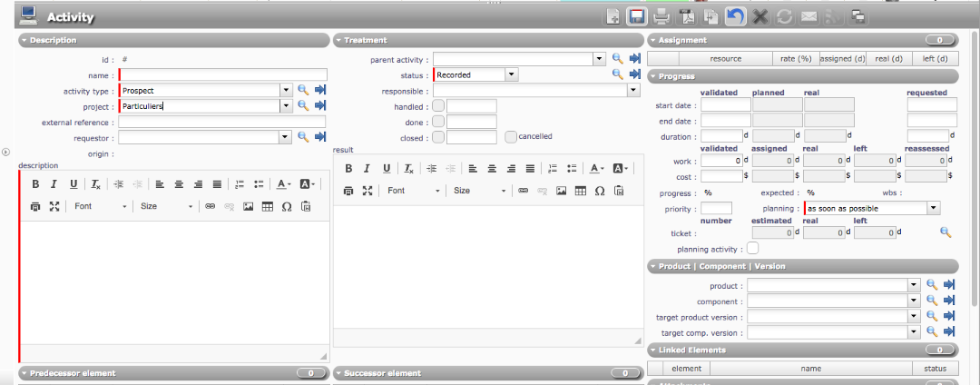Viewport: 980px width, 385px height.
Task: Check the planning activity checkbox
Action: coord(752,248)
